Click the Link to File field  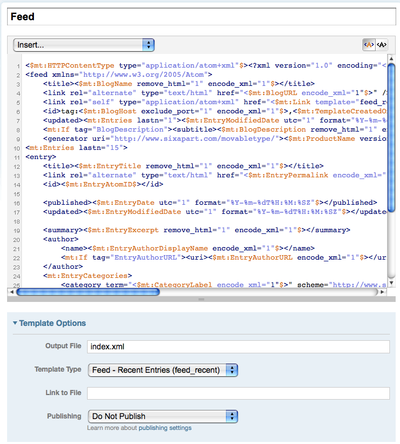click(x=238, y=393)
